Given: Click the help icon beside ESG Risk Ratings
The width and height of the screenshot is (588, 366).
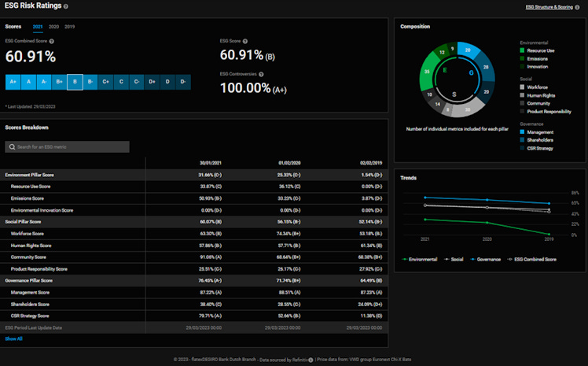Looking at the screenshot, I should (66, 6).
